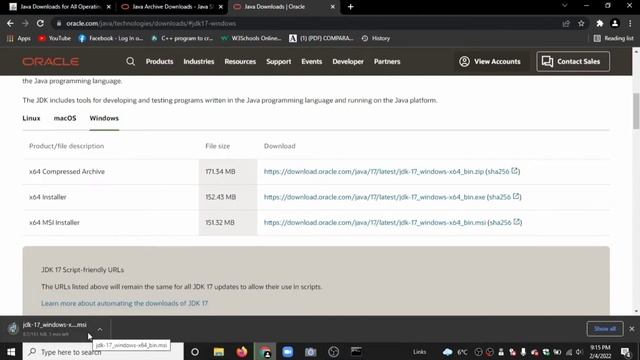
Task: Reload the current page
Action: (40, 23)
